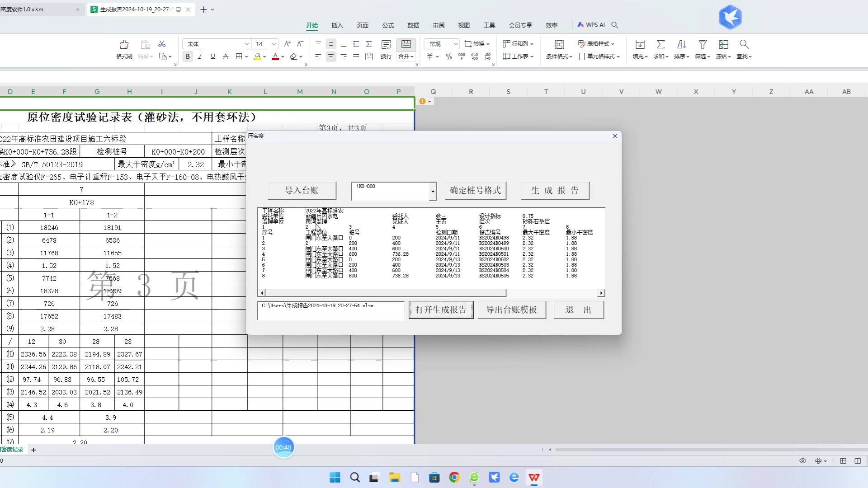
Task: Switch to the 插入 ribbon tab
Action: tap(337, 25)
